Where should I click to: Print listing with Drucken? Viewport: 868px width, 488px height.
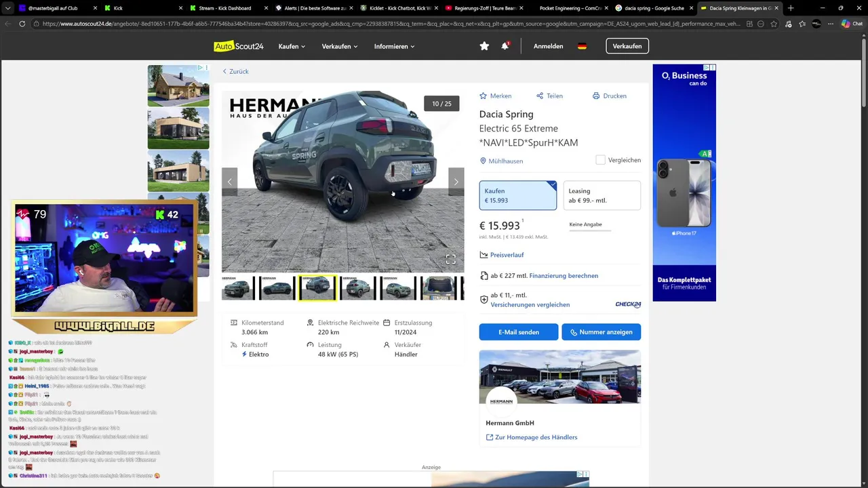tap(609, 96)
